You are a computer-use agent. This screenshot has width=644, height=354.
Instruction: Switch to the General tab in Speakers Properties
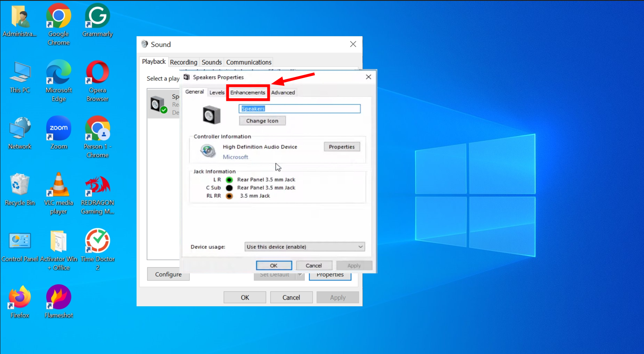[194, 92]
